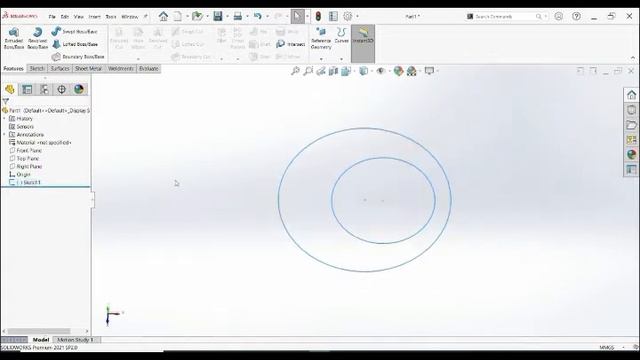Switch to the Motion Study 1 tab
The image size is (640, 360).
tap(76, 340)
